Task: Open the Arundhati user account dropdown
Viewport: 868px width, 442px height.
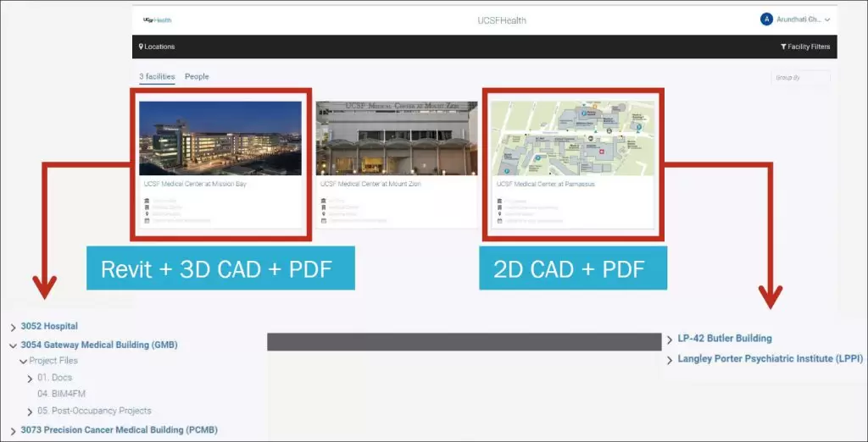Action: pyautogui.click(x=826, y=19)
